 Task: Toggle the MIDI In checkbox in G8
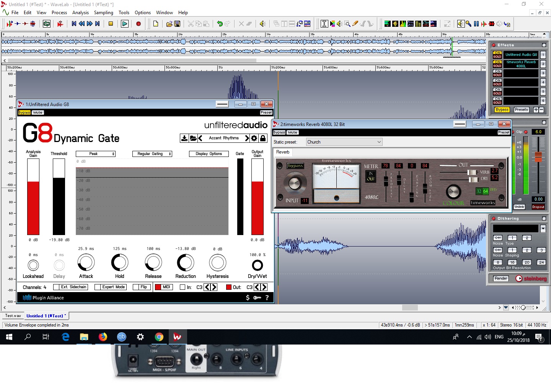(183, 287)
